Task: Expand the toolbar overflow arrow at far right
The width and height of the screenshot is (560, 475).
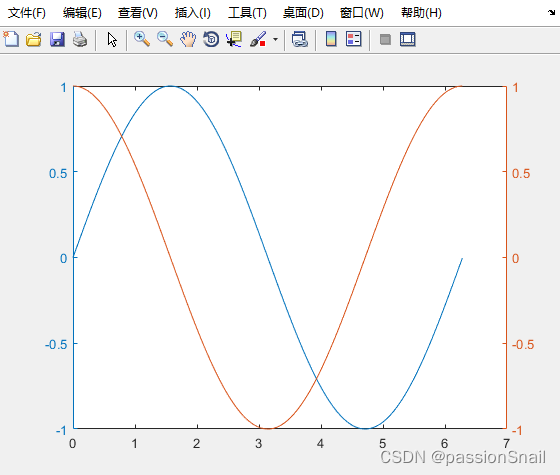Action: (x=551, y=13)
